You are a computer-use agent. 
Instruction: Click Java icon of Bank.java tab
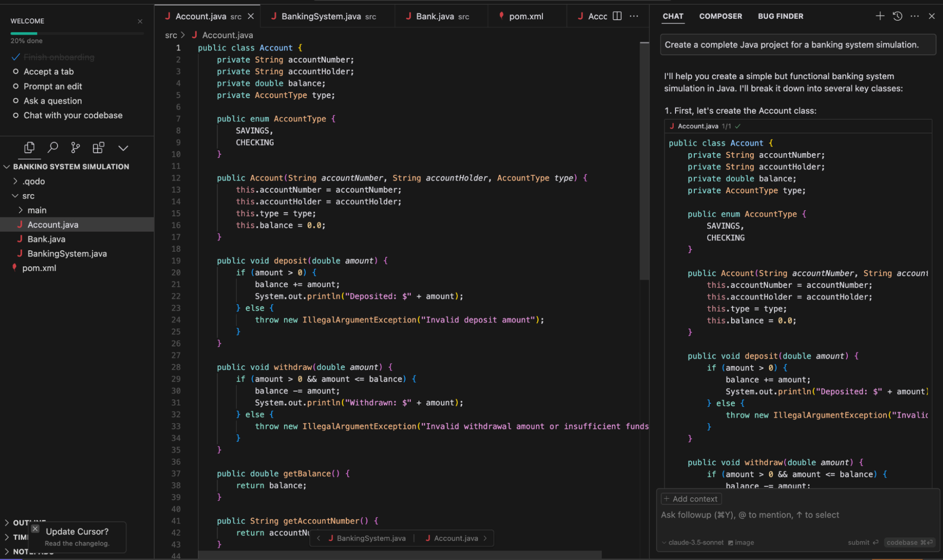(409, 16)
